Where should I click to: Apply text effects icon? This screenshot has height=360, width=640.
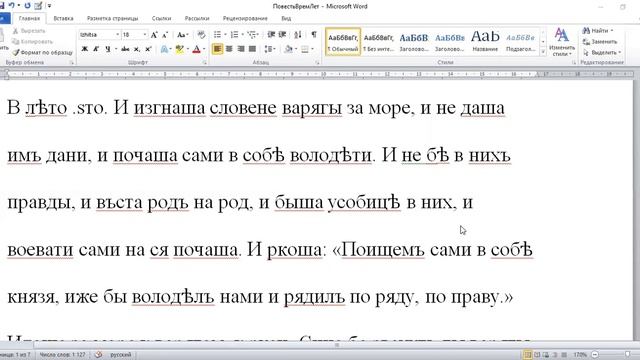165,49
